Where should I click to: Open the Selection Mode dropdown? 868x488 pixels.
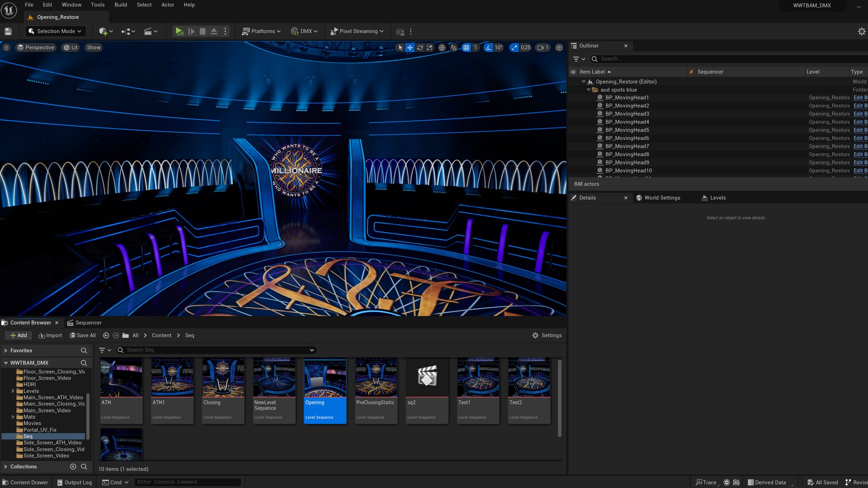(55, 31)
